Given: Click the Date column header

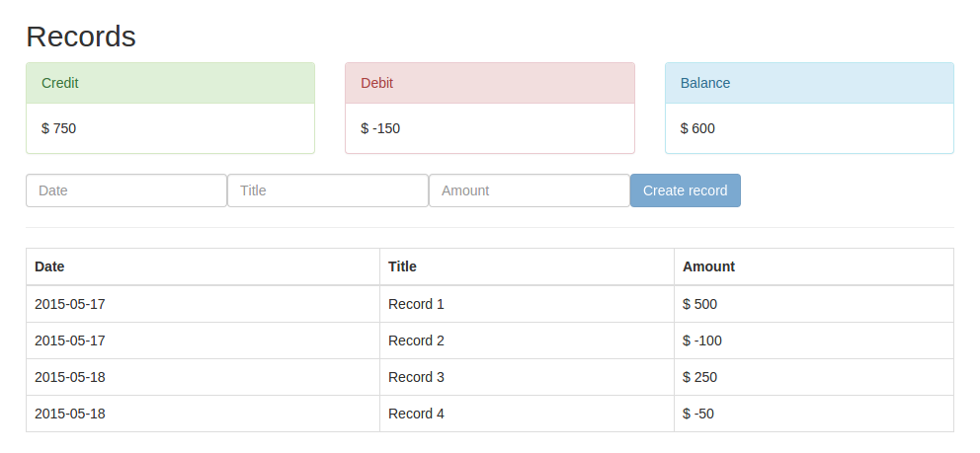Looking at the screenshot, I should click(x=49, y=266).
